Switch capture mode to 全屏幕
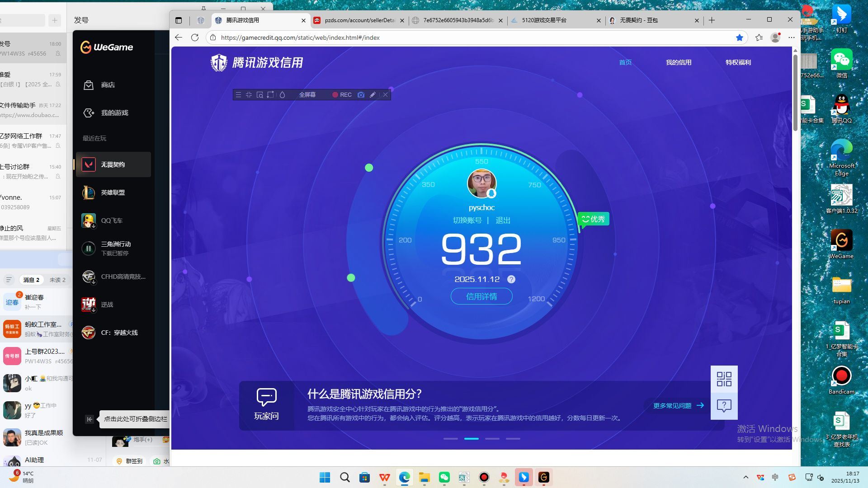This screenshot has height=488, width=868. tap(308, 95)
